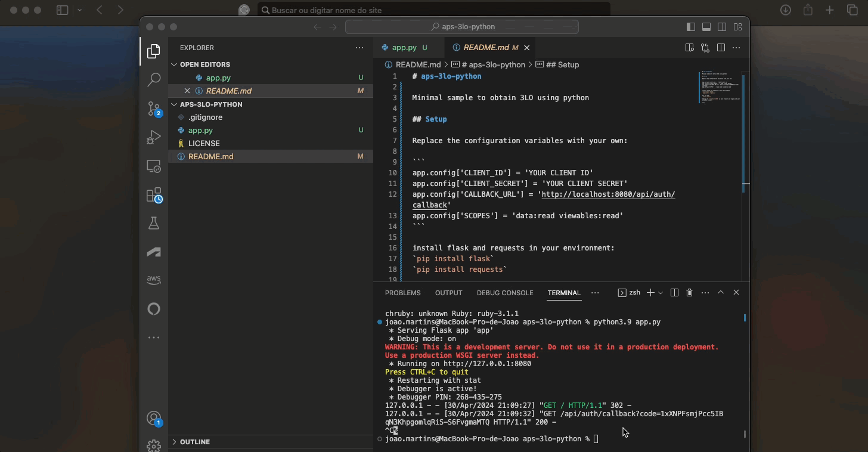Open Remote Explorer in activity bar
Screen dimensions: 868x452
point(154,166)
